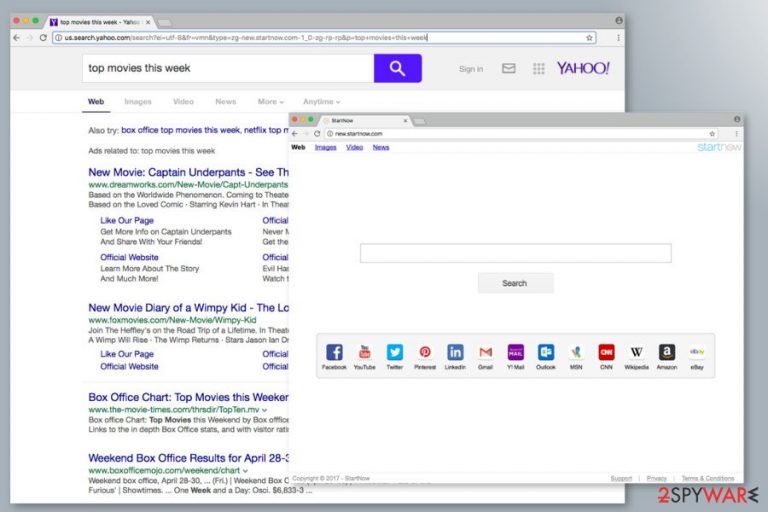
Task: Open the Chrome menu in Yahoo window
Action: (618, 38)
